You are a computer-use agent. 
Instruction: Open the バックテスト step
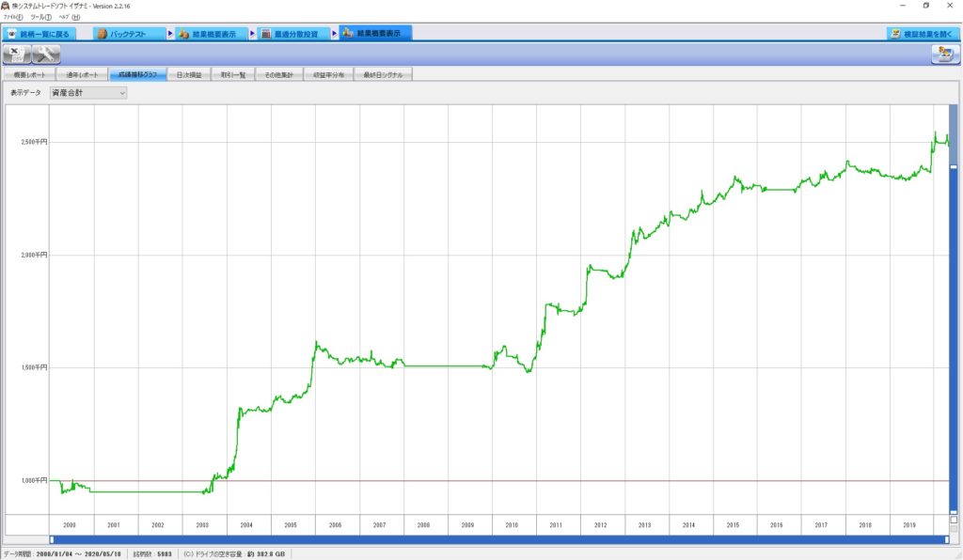[x=129, y=34]
